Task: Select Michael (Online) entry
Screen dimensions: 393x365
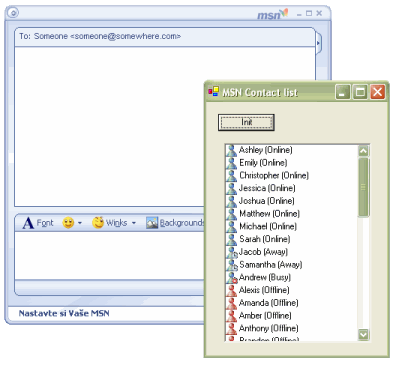Action: 268,226
